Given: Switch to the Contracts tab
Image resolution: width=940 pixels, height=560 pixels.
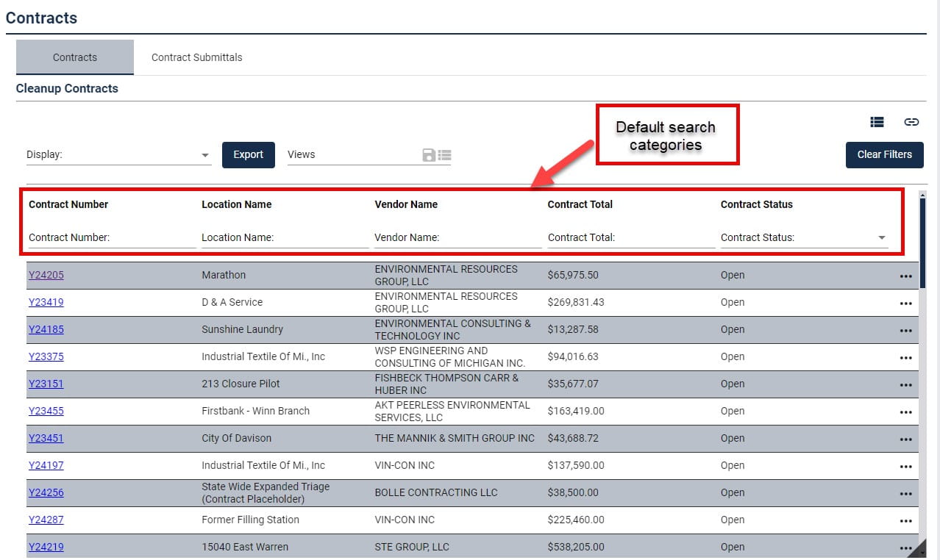Looking at the screenshot, I should [75, 57].
